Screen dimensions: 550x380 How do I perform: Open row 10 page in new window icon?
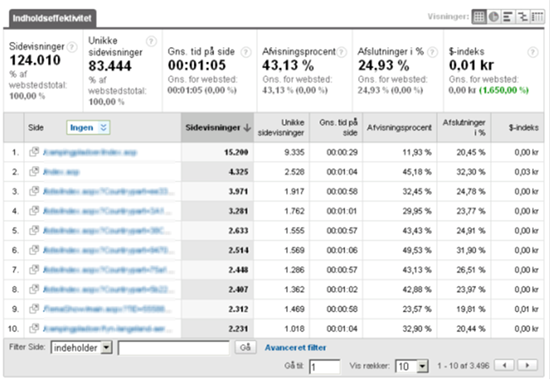[34, 329]
